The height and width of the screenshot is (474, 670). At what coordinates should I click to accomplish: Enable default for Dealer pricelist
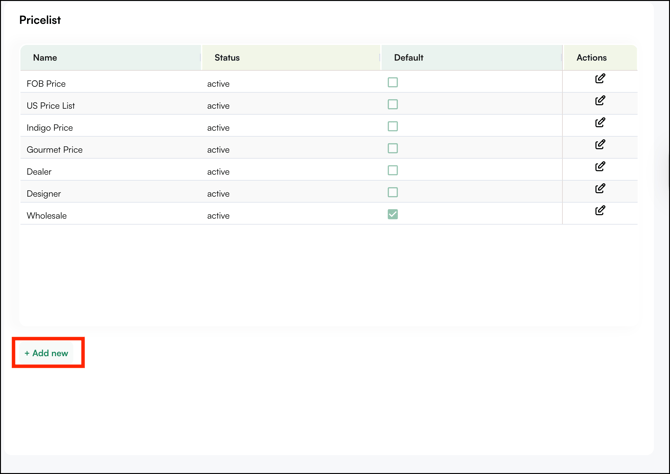click(393, 171)
